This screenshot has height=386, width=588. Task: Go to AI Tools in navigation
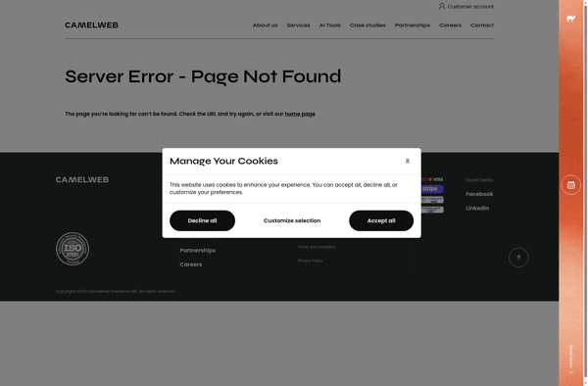[329, 25]
